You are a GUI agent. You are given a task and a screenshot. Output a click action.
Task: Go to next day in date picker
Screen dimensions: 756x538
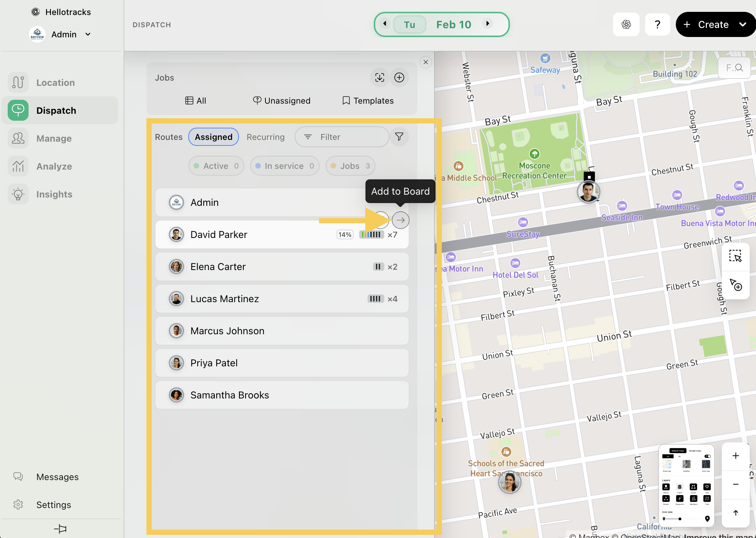[x=487, y=24]
